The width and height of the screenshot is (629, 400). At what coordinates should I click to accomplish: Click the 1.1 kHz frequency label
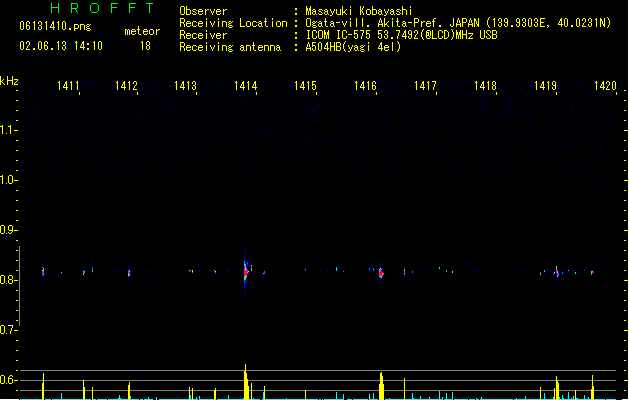pos(7,130)
